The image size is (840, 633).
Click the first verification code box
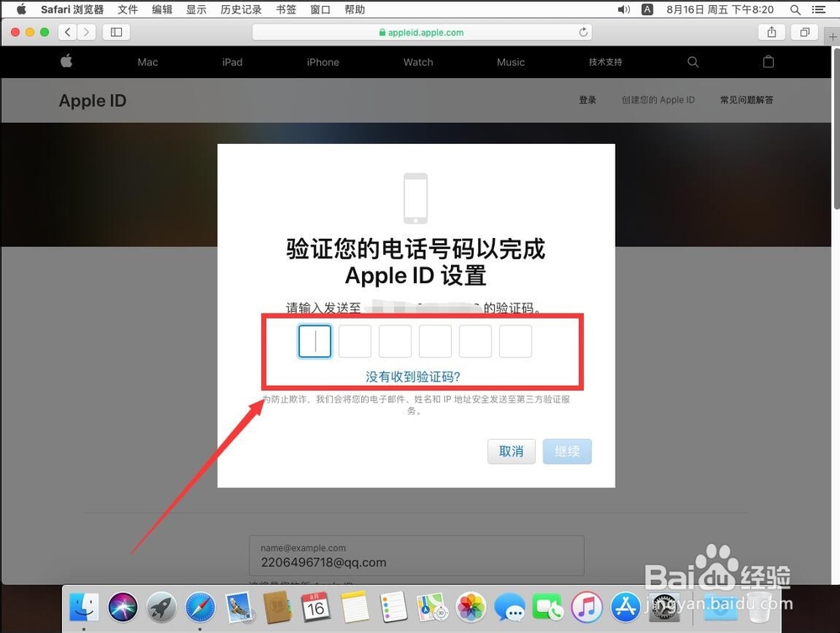pyautogui.click(x=315, y=341)
